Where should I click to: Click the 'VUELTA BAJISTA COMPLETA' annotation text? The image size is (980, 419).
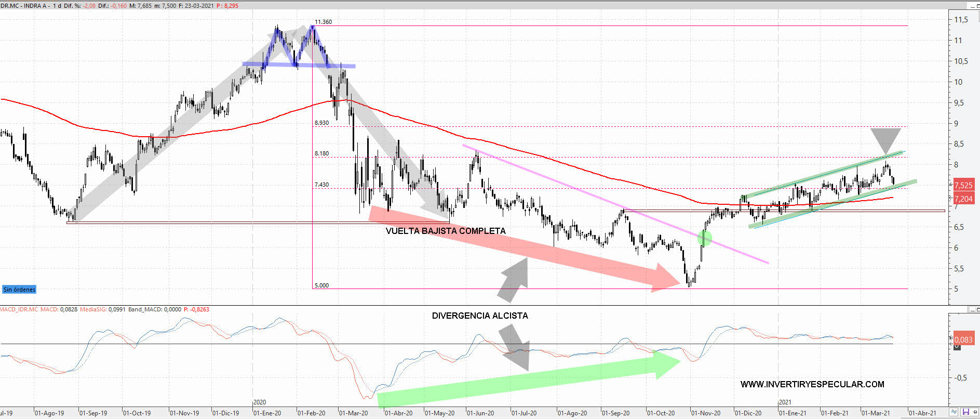pyautogui.click(x=445, y=231)
